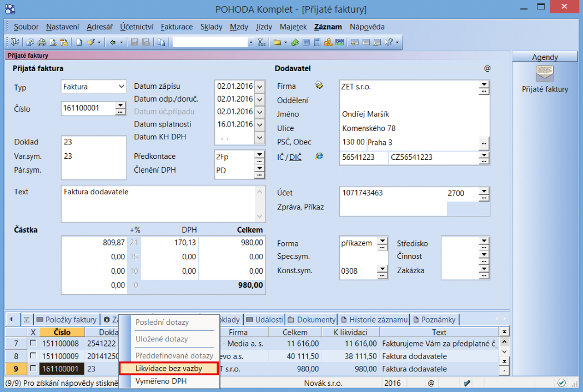Tick the X checkbox for invoice 151100009
583x392 pixels.
[33, 356]
